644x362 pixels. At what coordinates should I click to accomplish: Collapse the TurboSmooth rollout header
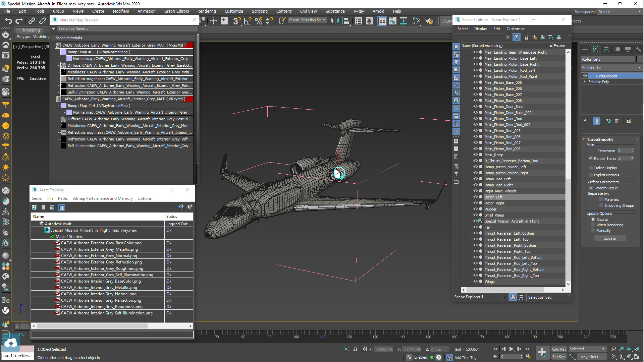click(x=600, y=139)
